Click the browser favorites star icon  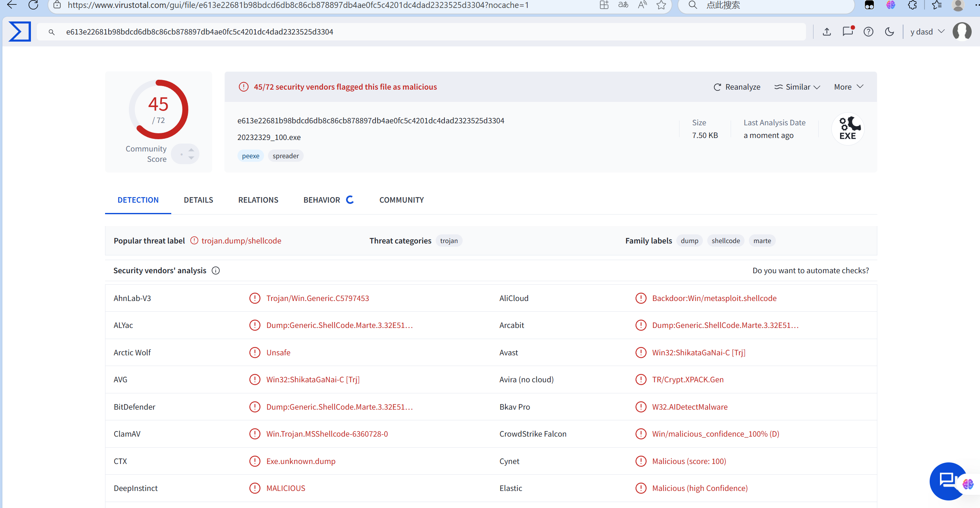[661, 5]
